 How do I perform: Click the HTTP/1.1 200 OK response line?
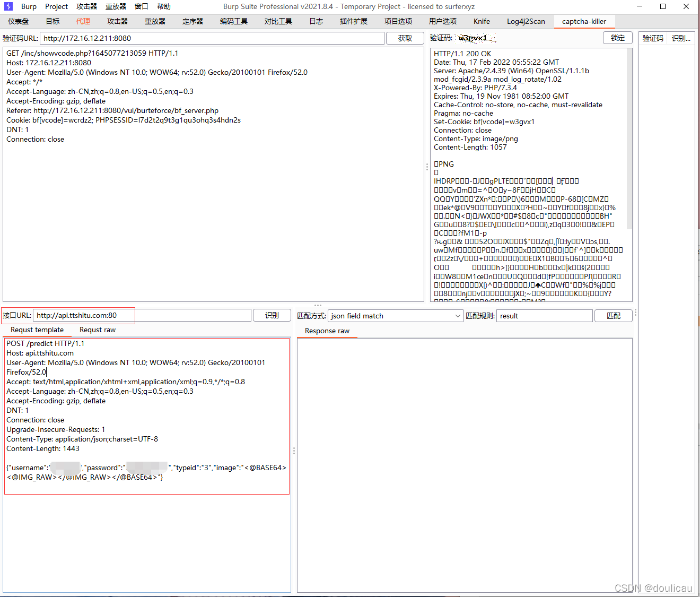tap(462, 54)
